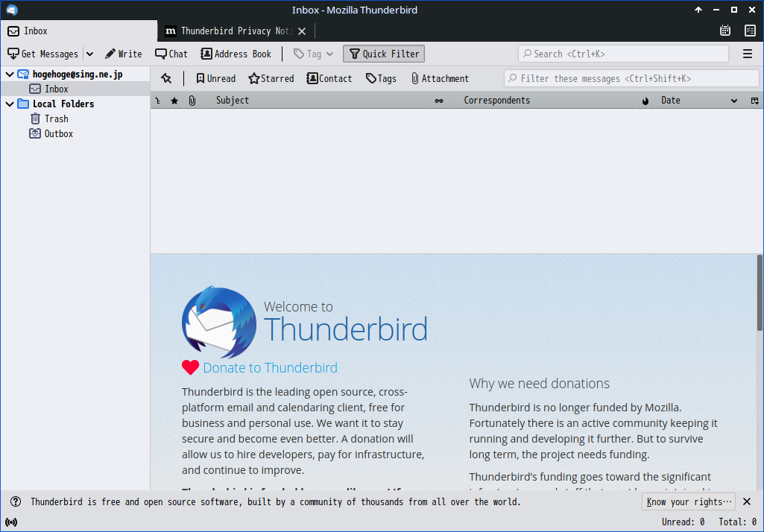Open the Get Messages dropdown arrow
Viewport: 764px width, 532px height.
[x=89, y=54]
